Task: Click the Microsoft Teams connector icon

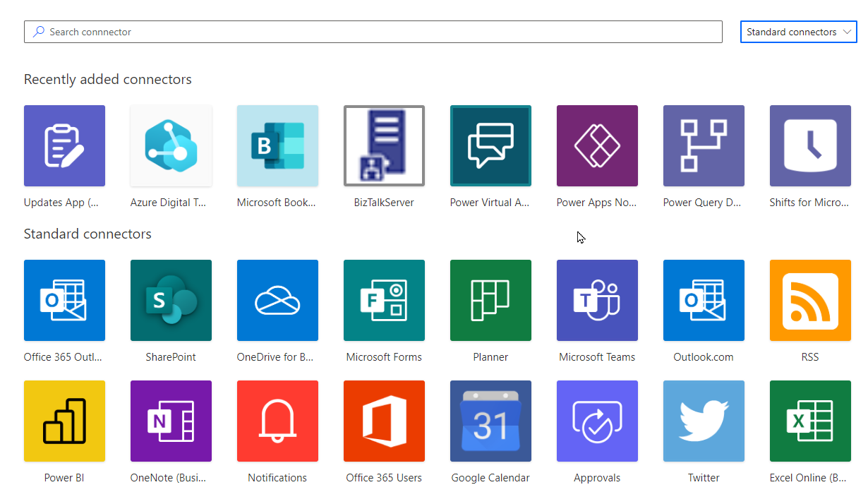Action: pyautogui.click(x=597, y=300)
